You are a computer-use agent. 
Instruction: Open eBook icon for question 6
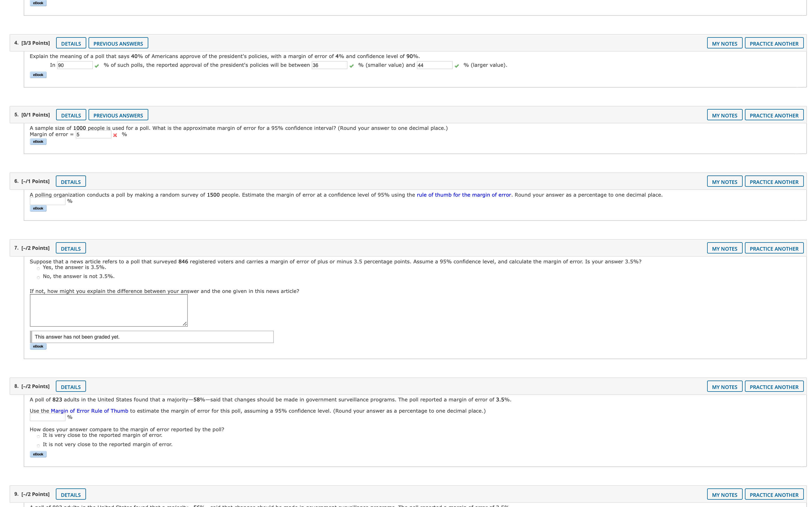[x=38, y=208]
